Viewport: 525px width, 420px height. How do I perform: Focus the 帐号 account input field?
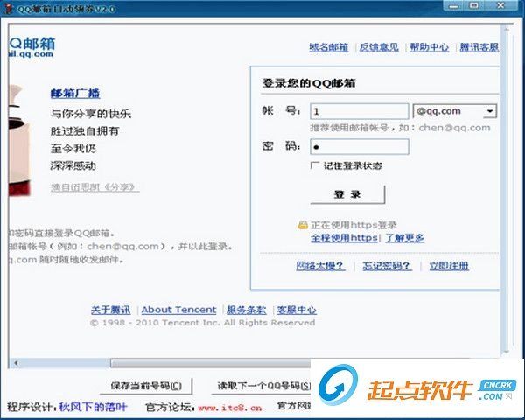tap(360, 111)
